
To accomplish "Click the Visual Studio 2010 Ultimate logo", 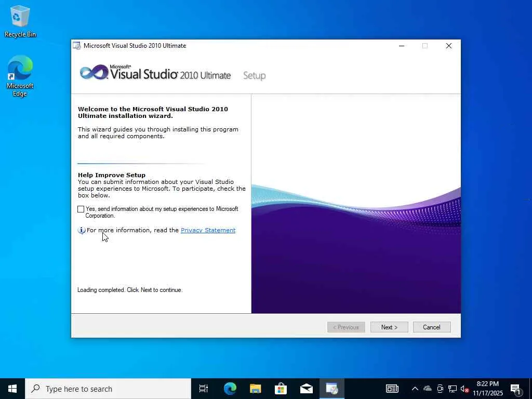I will (x=155, y=73).
